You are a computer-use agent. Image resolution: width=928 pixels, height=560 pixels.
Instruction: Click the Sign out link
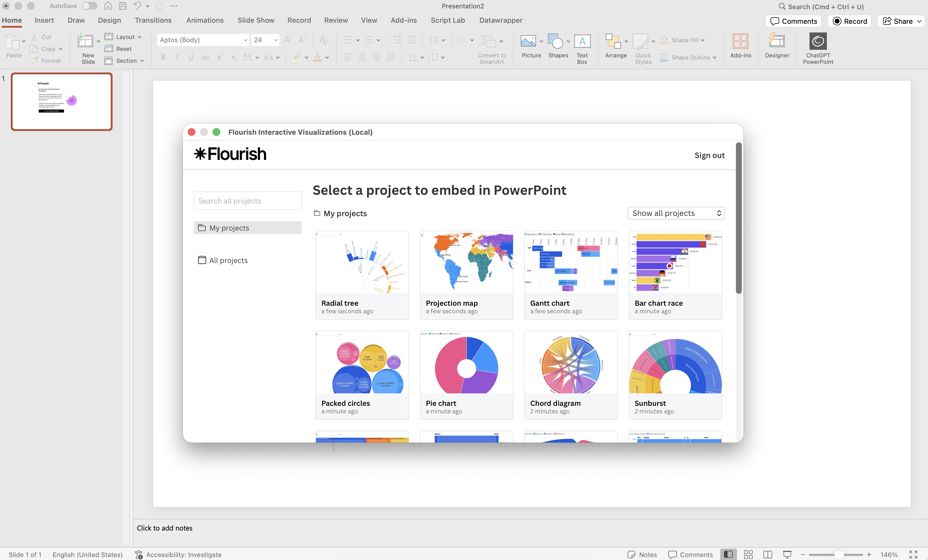tap(709, 155)
